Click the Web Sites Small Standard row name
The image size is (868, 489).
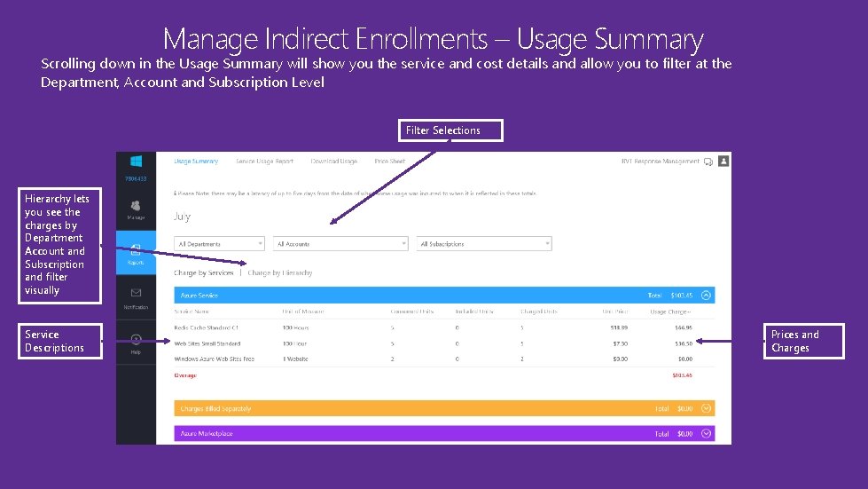pos(207,344)
